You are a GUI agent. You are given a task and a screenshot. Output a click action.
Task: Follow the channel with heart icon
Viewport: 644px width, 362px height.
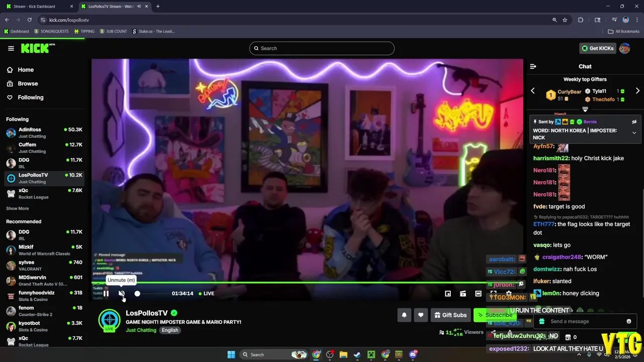[421, 315]
